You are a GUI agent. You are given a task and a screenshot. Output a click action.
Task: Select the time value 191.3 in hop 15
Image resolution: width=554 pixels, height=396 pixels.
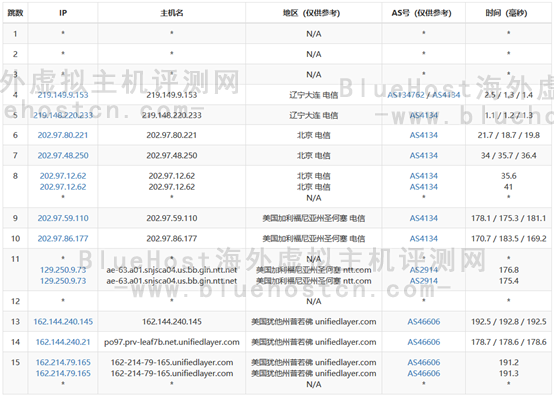point(508,373)
